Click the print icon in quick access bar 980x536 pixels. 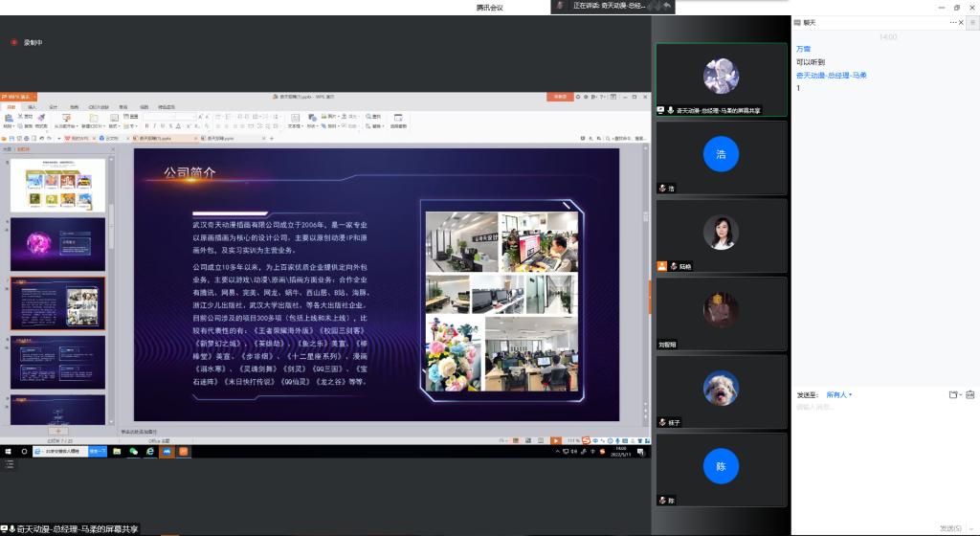26,138
